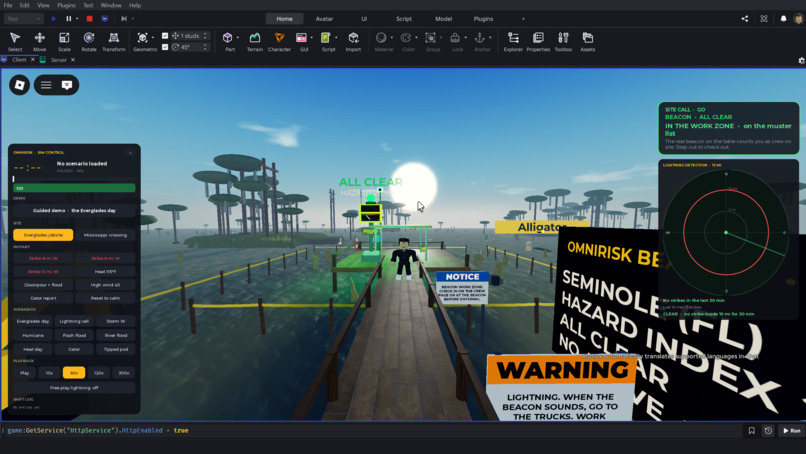Click the Gator report button

43,298
